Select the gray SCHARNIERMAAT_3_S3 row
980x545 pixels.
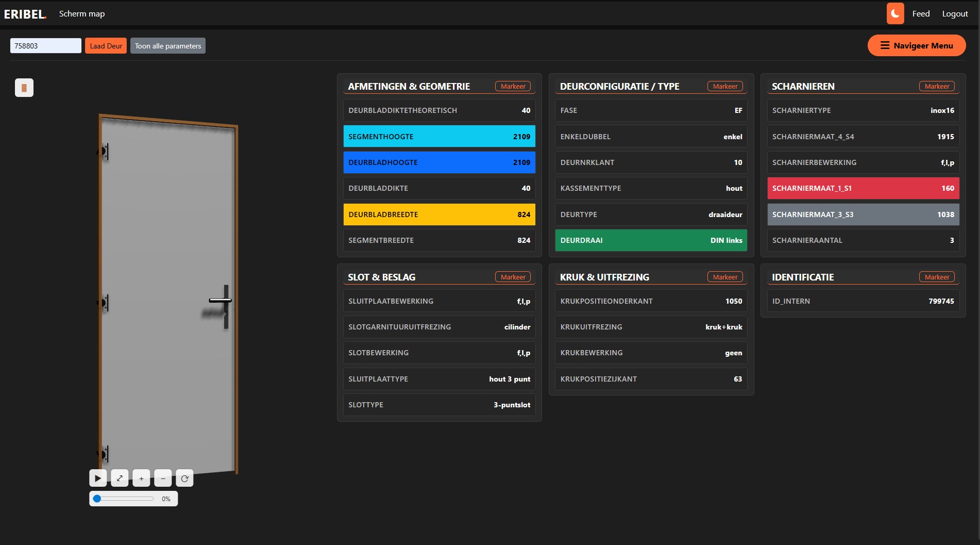click(x=863, y=214)
